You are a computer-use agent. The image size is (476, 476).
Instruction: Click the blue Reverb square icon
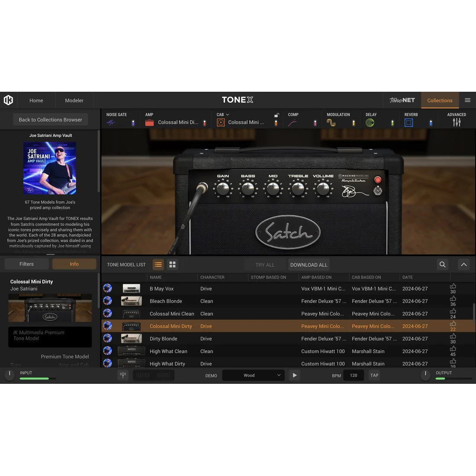[x=408, y=122]
